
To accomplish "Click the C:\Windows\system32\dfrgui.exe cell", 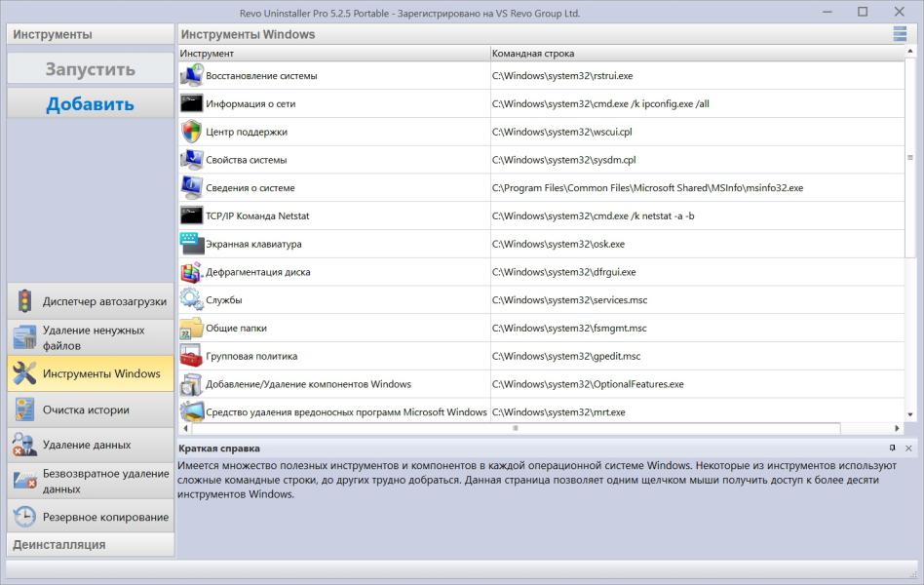I will coord(698,272).
